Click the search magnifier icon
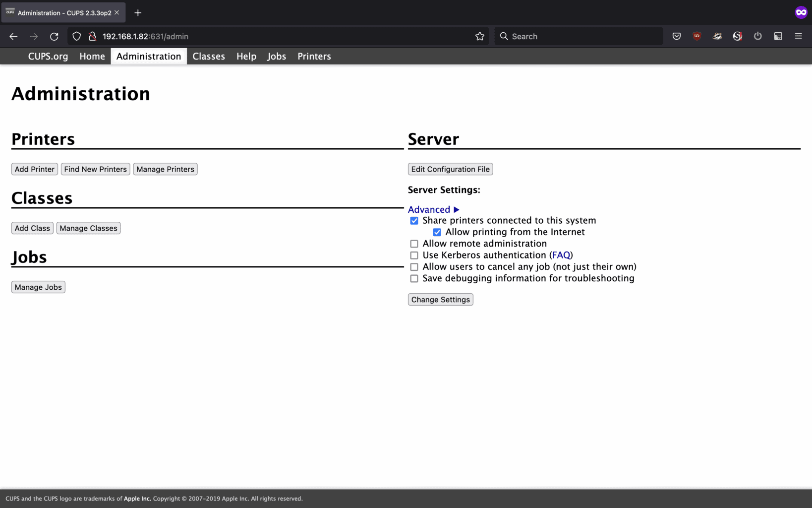 pos(504,36)
